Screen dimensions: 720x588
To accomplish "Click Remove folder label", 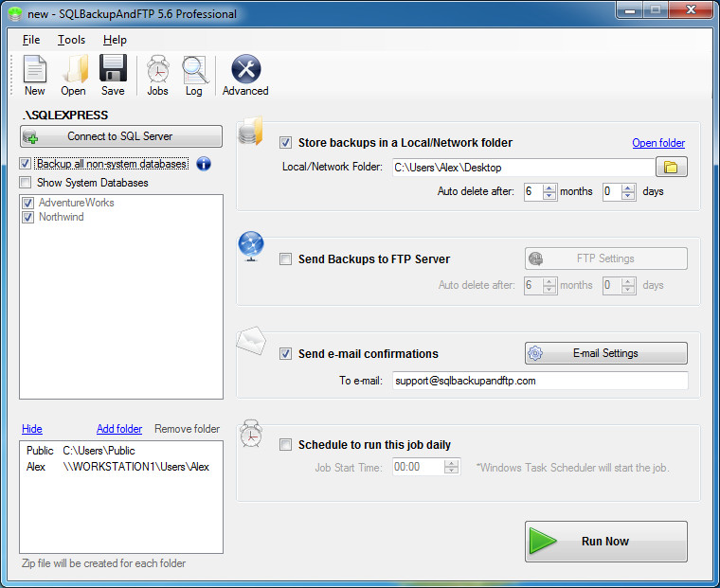I will click(188, 429).
